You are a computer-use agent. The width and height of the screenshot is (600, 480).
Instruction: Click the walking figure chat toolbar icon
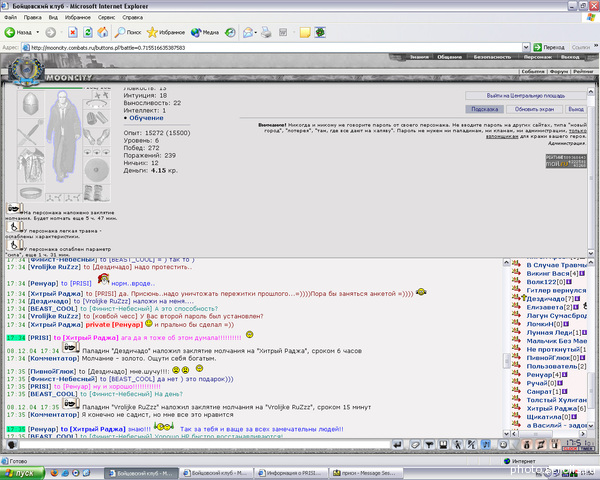tap(458, 444)
